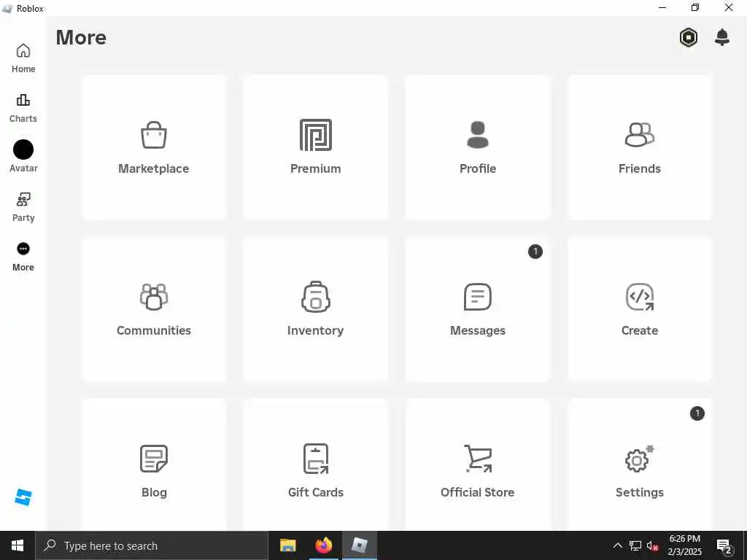Viewport: 747px width, 560px height.
Task: Launch Firefox from the taskbar
Action: coord(324,545)
